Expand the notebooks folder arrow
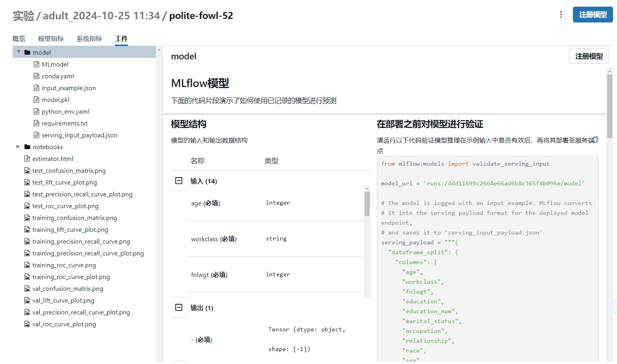617x364 pixels. [x=18, y=146]
